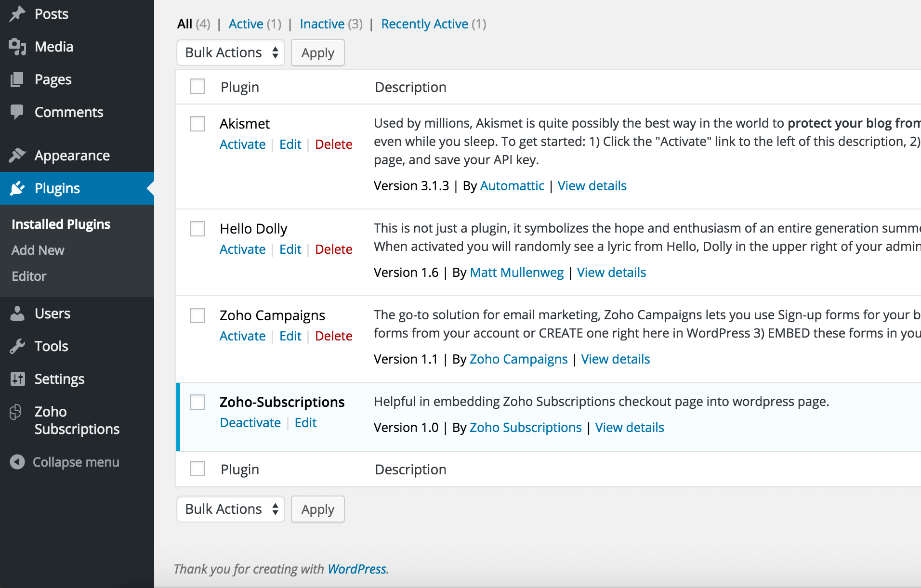
Task: Activate the Akismet plugin
Action: click(x=243, y=144)
